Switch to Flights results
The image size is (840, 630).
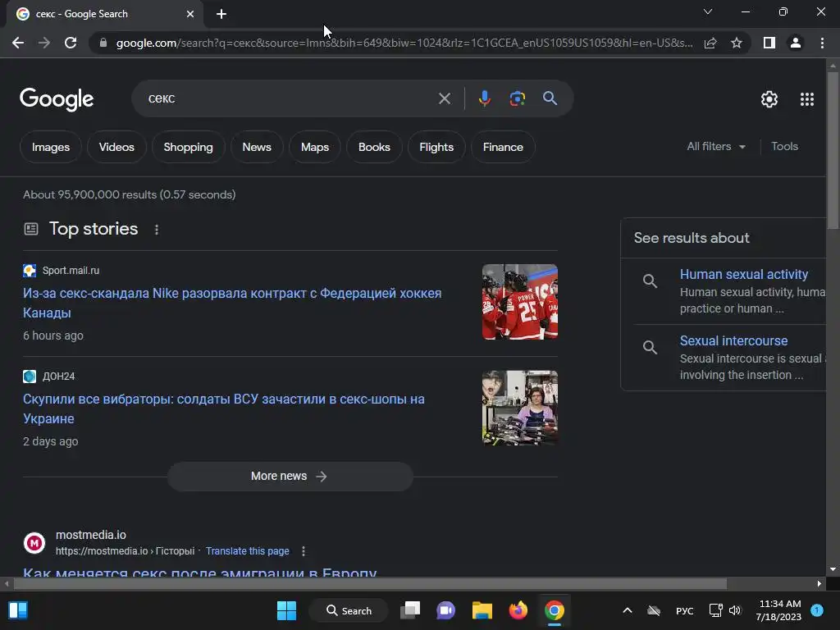436,147
